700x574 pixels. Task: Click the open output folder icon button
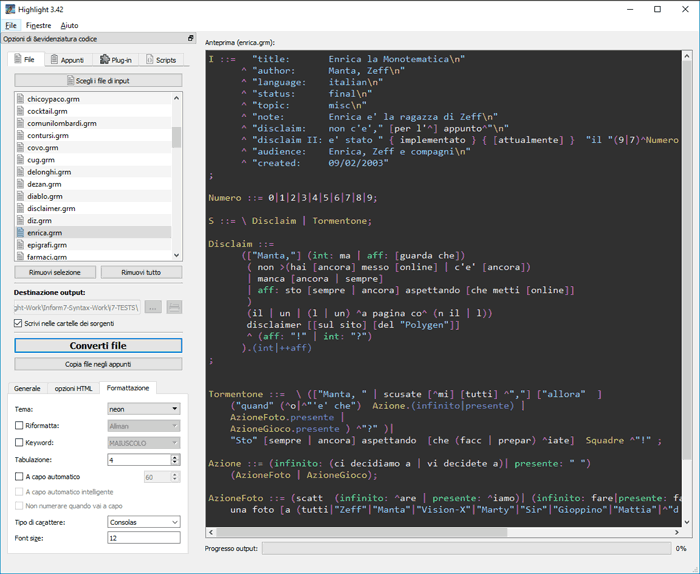(174, 307)
